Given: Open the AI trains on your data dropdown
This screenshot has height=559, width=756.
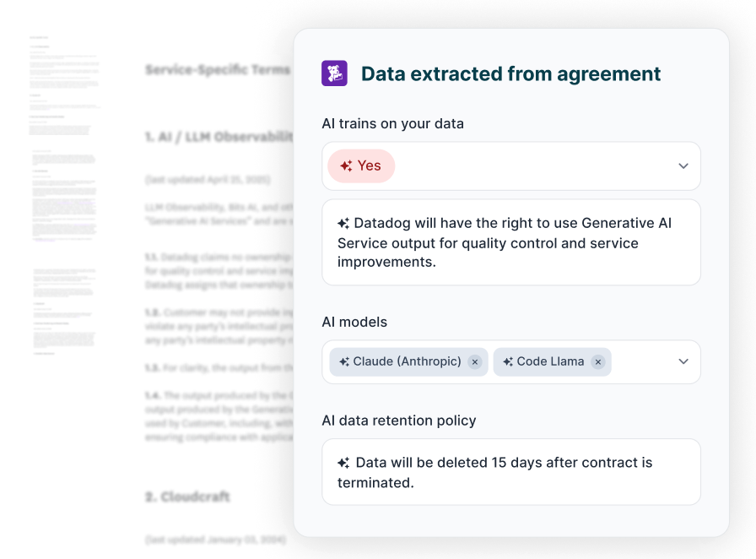Looking at the screenshot, I should (684, 166).
